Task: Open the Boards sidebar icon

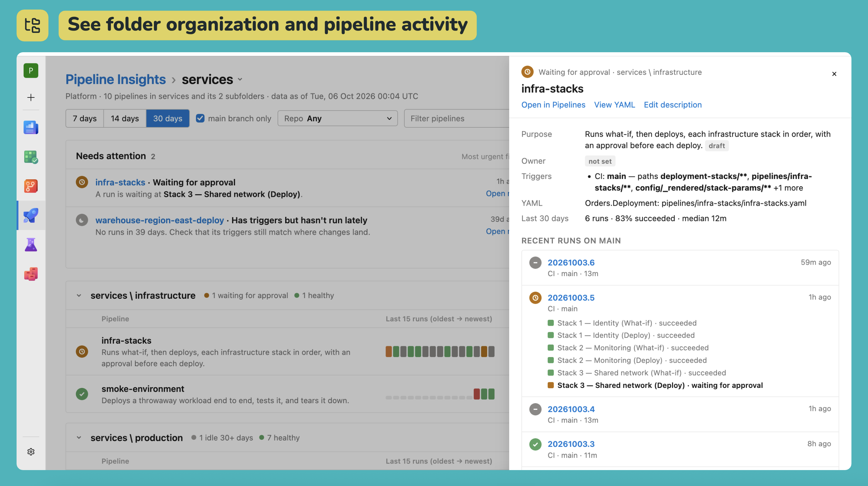Action: 31,157
